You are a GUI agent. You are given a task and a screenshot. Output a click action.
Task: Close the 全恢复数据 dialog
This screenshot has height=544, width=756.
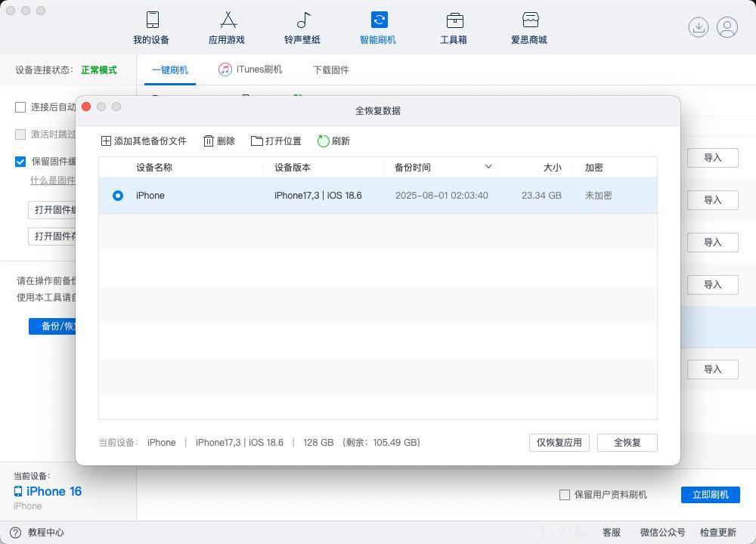click(86, 107)
